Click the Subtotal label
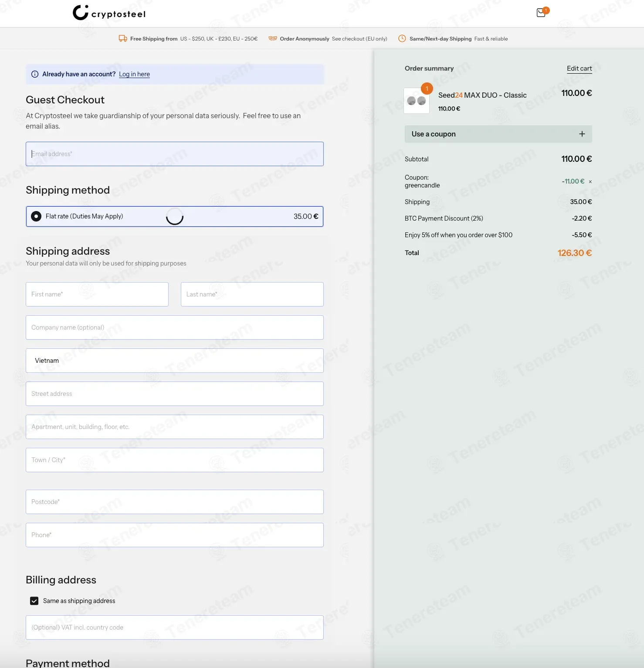The image size is (644, 668). [417, 159]
